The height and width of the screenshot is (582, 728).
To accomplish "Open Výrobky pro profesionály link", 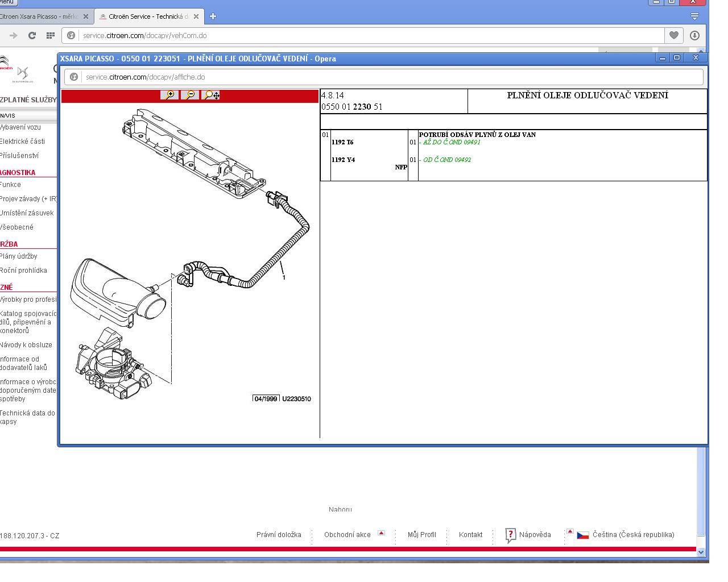I will pos(28,300).
